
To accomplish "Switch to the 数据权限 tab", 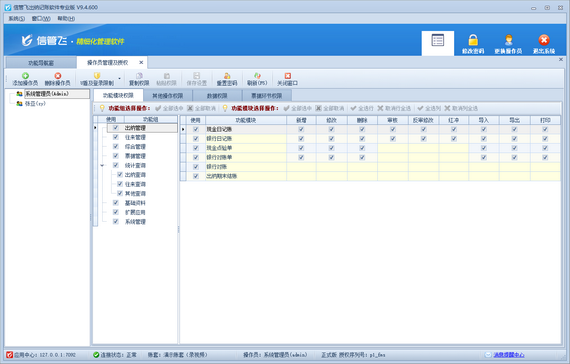I will 217,96.
